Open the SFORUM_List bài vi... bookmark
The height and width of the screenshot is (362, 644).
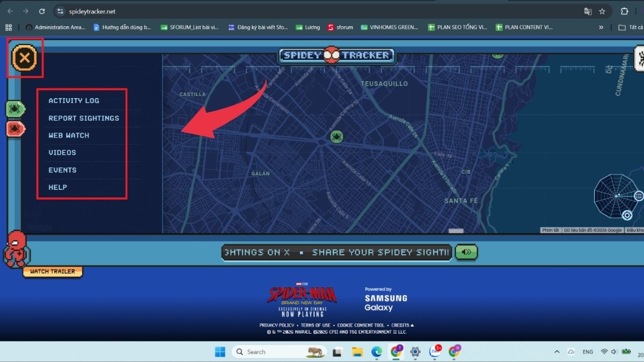click(x=189, y=27)
